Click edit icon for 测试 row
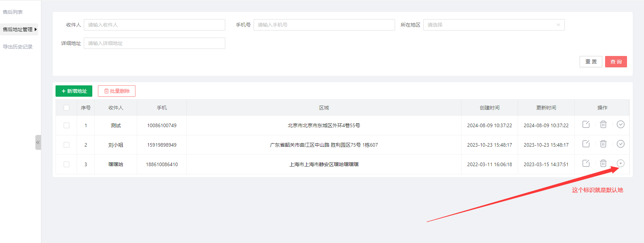This screenshot has height=243, width=644. 586,124
